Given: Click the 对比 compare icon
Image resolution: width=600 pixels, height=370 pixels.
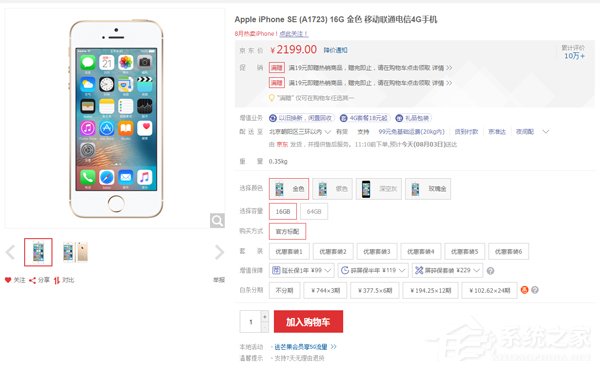Looking at the screenshot, I should click(57, 280).
